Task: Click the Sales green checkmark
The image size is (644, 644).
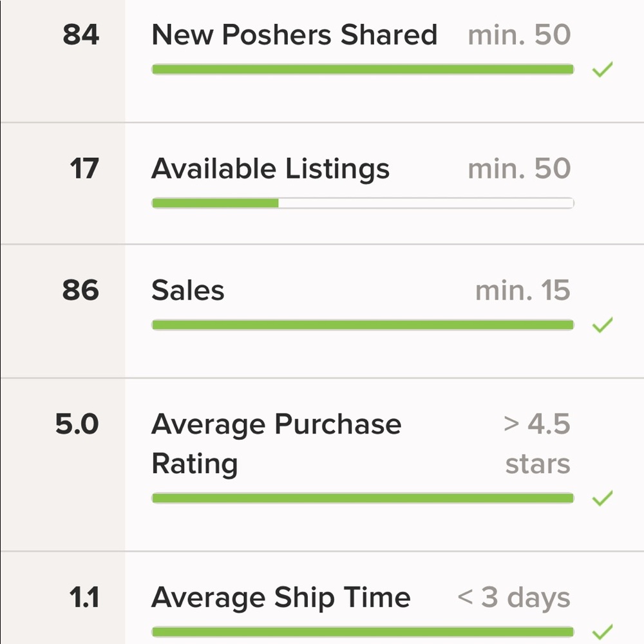Action: [602, 325]
